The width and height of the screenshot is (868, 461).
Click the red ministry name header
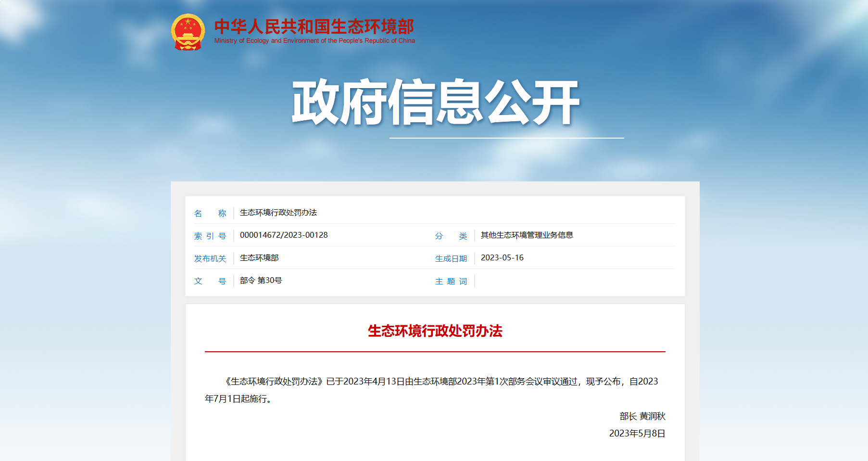pyautogui.click(x=315, y=26)
